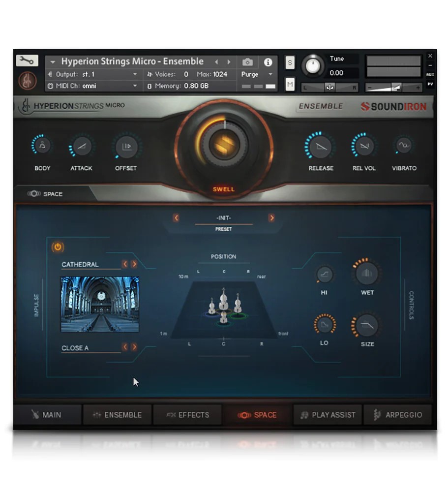Click the SIZE reverb knob
The image size is (448, 493).
[x=367, y=325]
